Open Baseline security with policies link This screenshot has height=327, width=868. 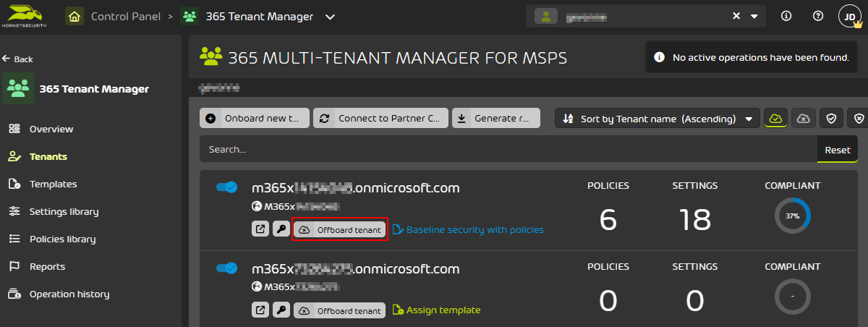(468, 229)
